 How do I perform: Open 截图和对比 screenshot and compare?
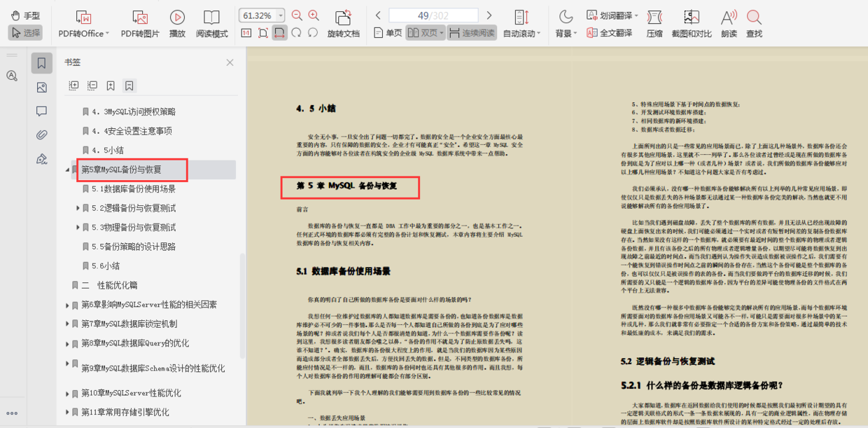692,24
